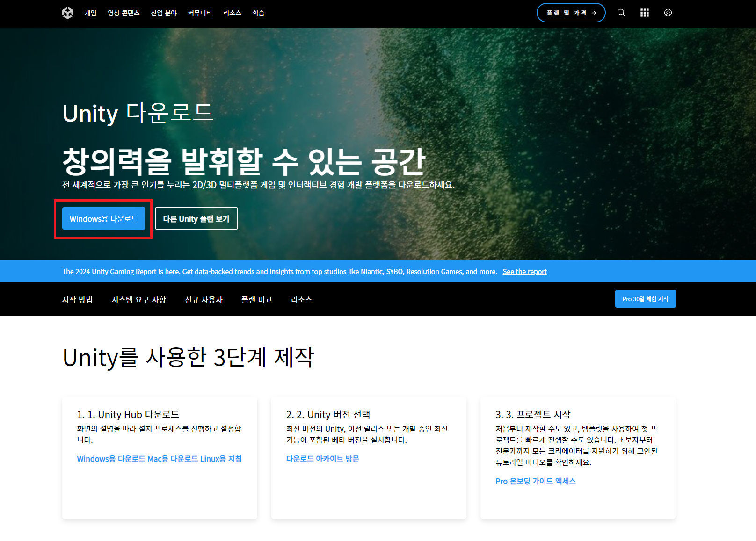Select the 시작 방법 tab

(x=77, y=299)
